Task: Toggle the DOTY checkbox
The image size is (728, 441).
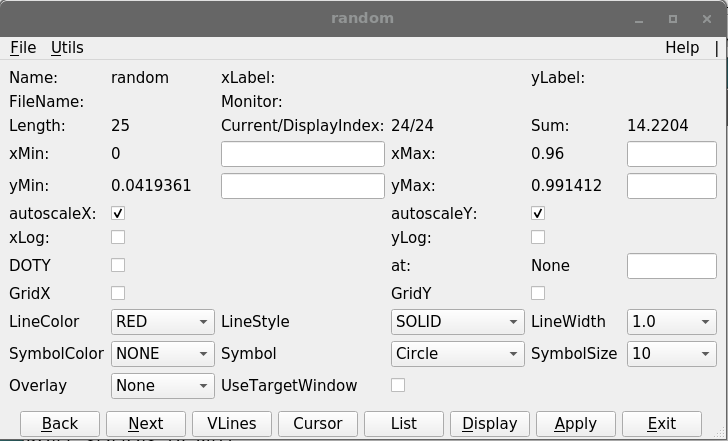Action: pyautogui.click(x=118, y=265)
